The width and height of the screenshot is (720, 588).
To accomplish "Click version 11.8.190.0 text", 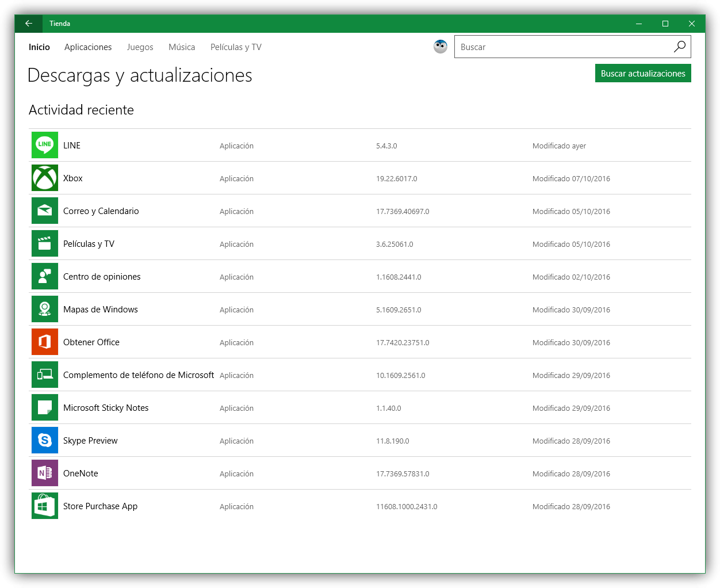I will pyautogui.click(x=393, y=441).
